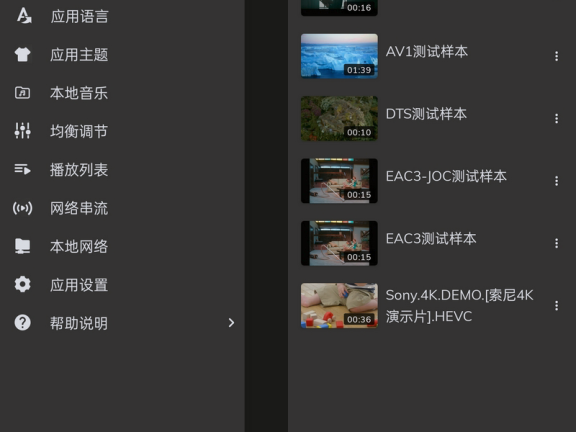Play the AV1测试样本 iceberg thumbnail
Screen dimensions: 576x432
coord(339,56)
